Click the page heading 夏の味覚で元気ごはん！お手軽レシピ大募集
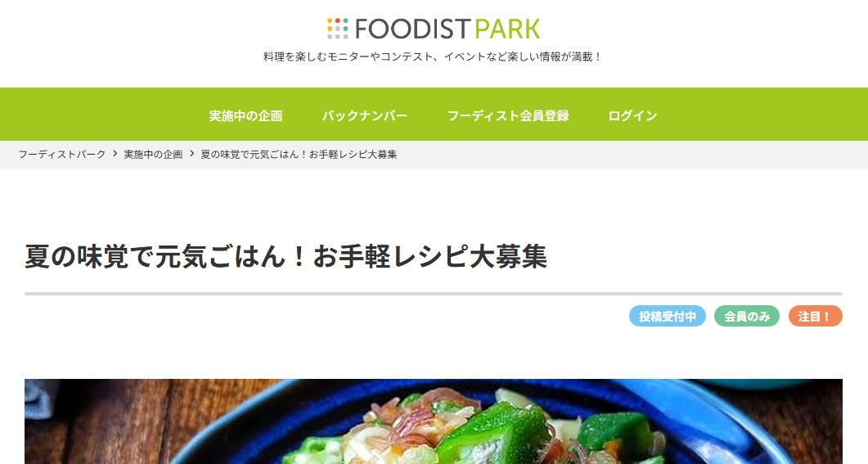Image resolution: width=868 pixels, height=464 pixels. click(x=286, y=256)
